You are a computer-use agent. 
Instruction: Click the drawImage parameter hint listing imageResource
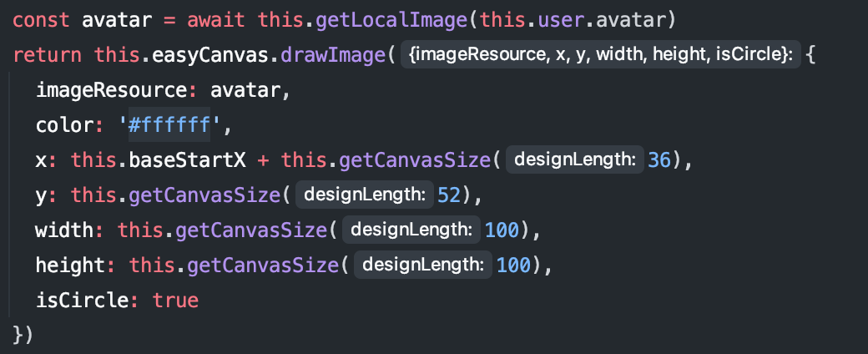coord(600,56)
